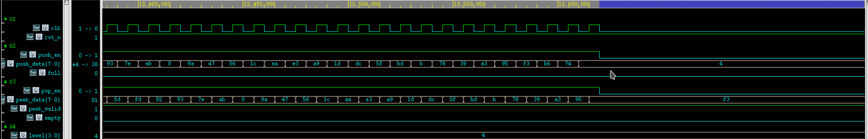
Task: Click the Ver icon beside level[3:0]
Action: coord(14,135)
